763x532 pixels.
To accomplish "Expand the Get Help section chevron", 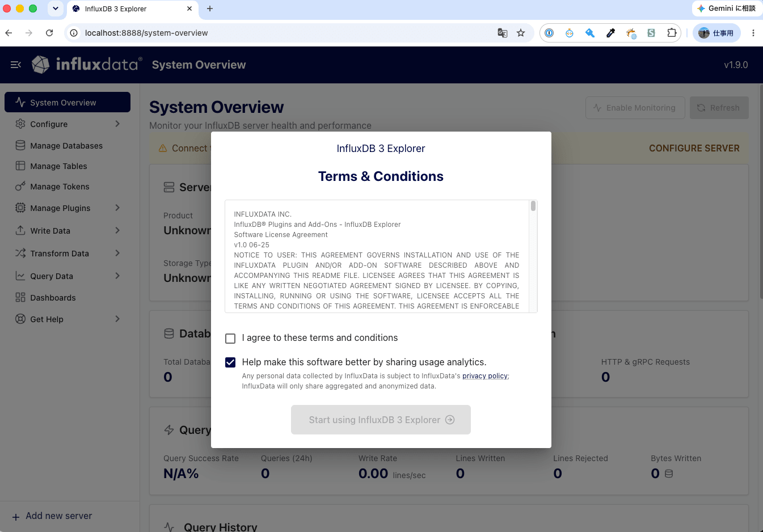I will (x=117, y=319).
